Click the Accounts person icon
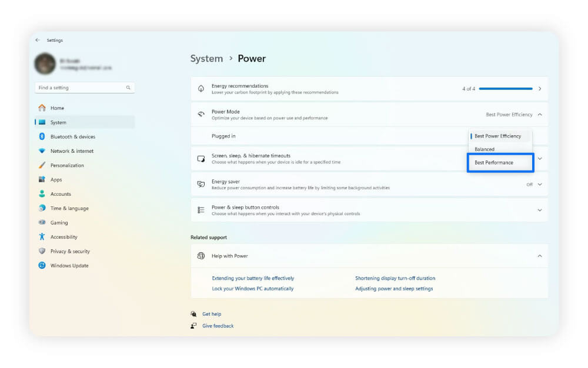588x368 pixels. tap(42, 194)
